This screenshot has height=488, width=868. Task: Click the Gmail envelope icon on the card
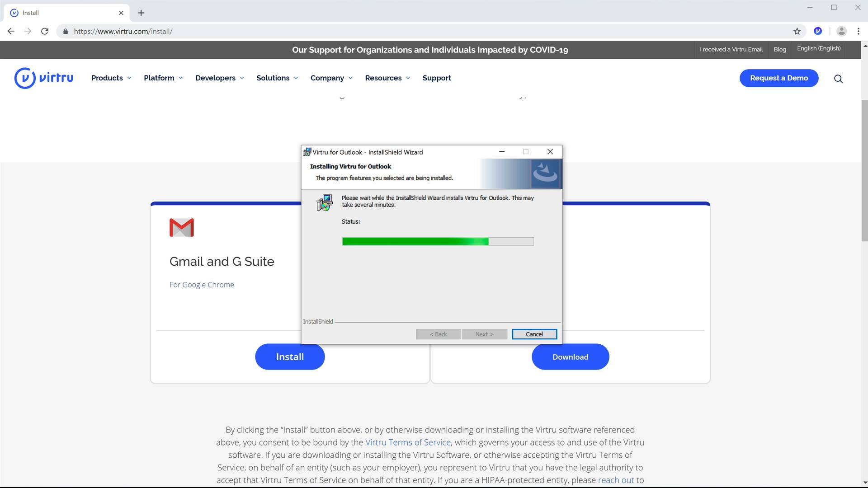tap(181, 227)
